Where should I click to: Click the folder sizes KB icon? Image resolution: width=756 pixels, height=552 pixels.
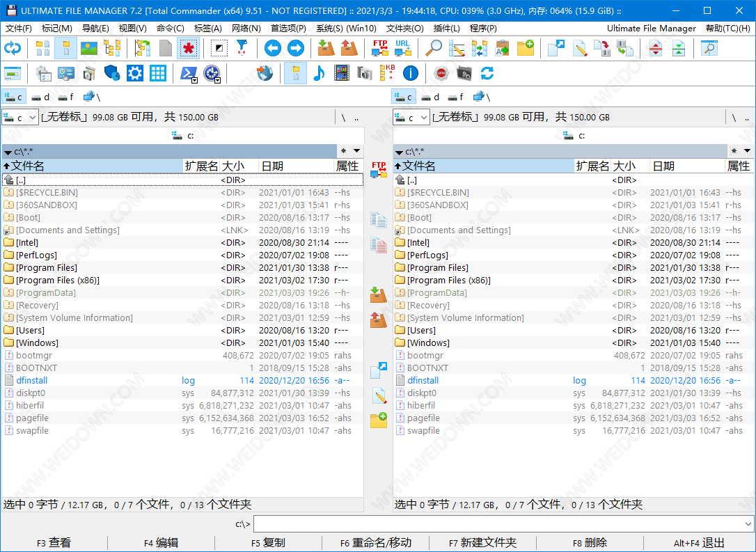click(x=388, y=73)
